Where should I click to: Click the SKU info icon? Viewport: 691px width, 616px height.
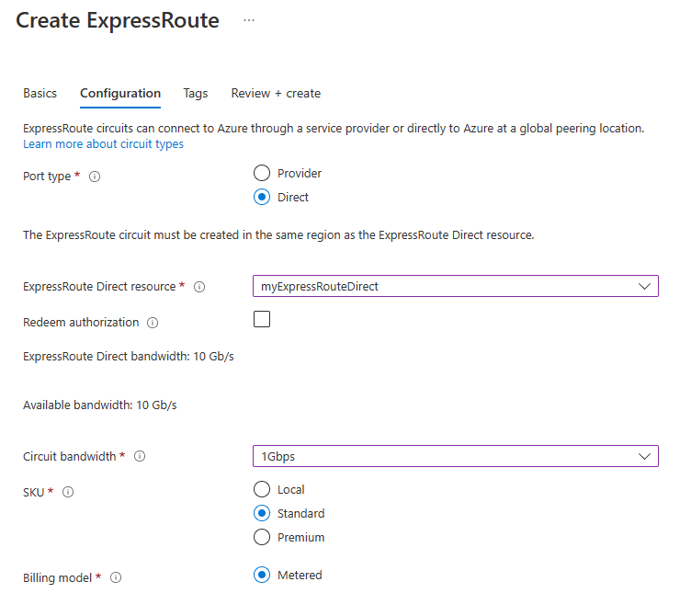68,492
